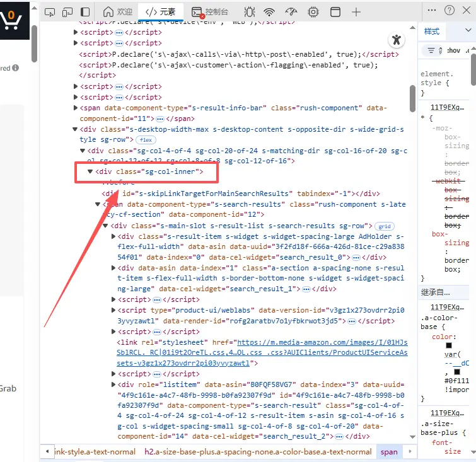Expand the data-index="1" a-section div
The width and height of the screenshot is (476, 462).
(113, 268)
